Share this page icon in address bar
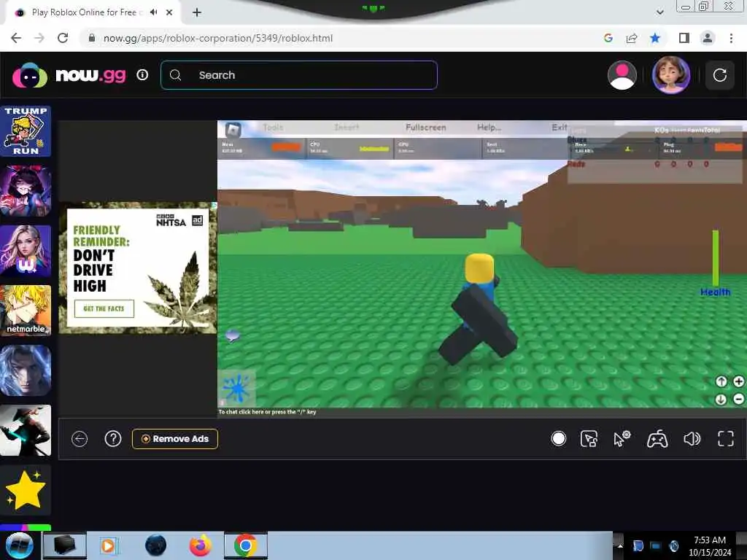 pos(632,38)
